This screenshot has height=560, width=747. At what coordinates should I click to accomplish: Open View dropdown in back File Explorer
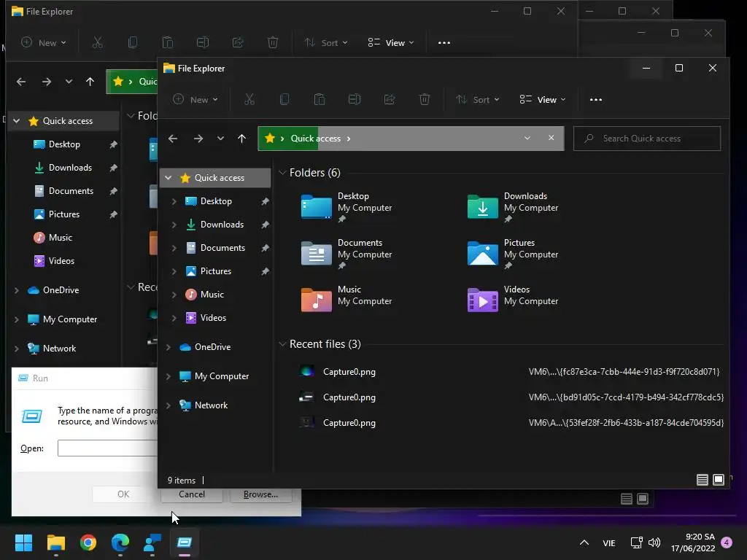[391, 43]
